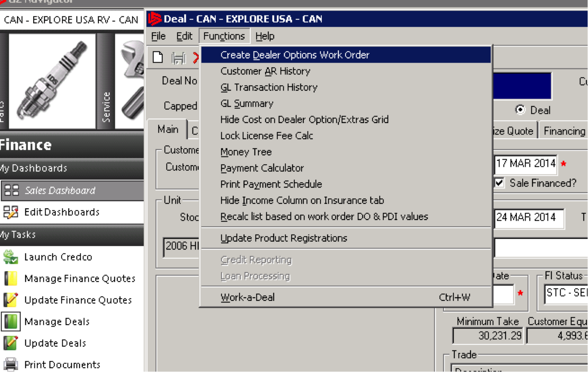Click the 2006 unit description field
This screenshot has height=372, width=588.
[181, 247]
